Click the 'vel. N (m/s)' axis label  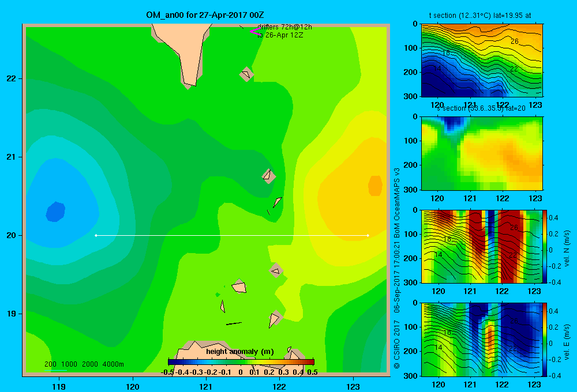click(567, 248)
